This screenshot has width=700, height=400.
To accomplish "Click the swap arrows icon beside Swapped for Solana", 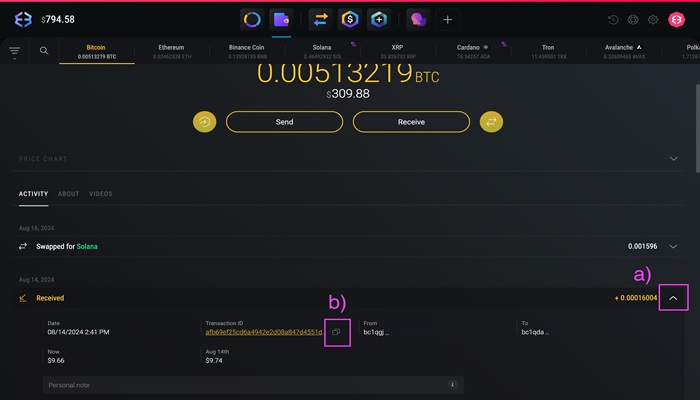I will point(23,246).
